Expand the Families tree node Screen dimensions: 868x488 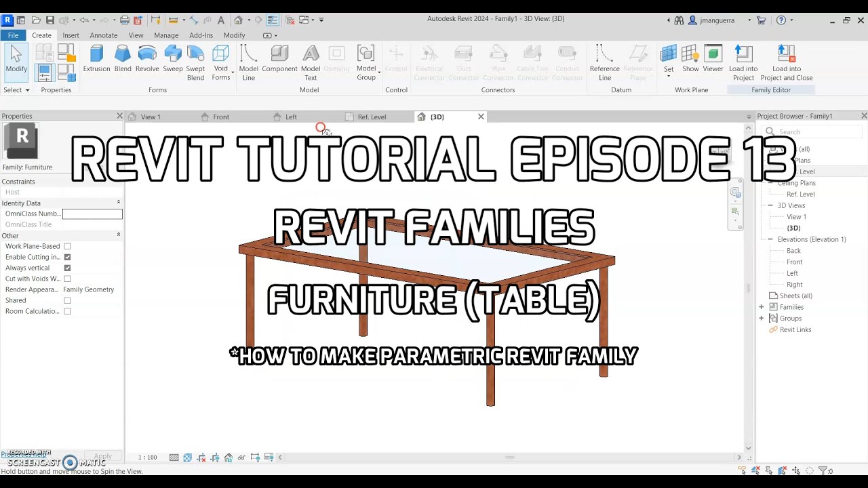pyautogui.click(x=762, y=307)
